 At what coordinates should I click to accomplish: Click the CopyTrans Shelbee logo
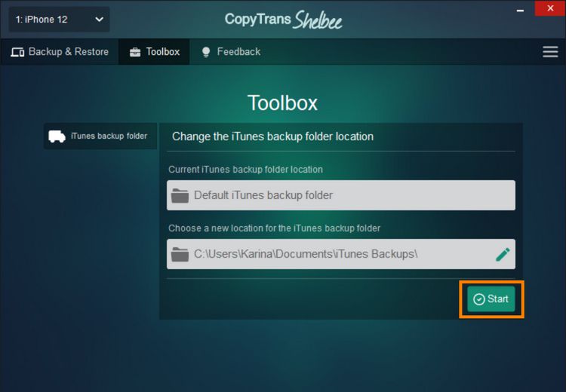(x=283, y=20)
